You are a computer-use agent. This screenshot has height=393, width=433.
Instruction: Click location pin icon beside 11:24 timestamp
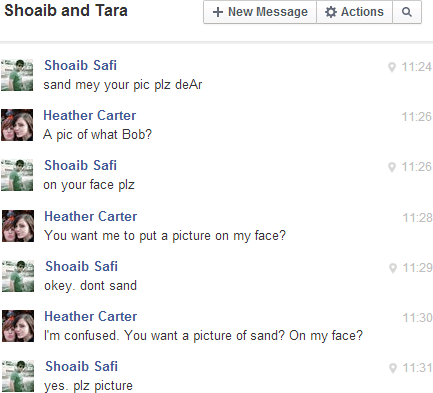click(392, 67)
